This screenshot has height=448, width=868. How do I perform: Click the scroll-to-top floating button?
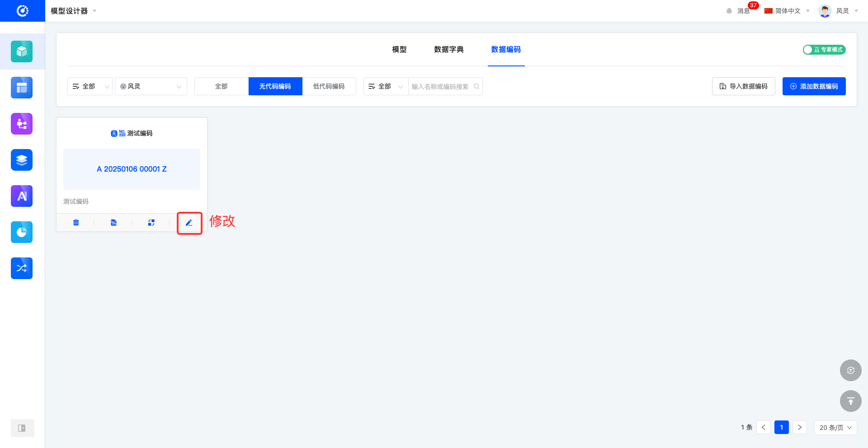point(850,401)
